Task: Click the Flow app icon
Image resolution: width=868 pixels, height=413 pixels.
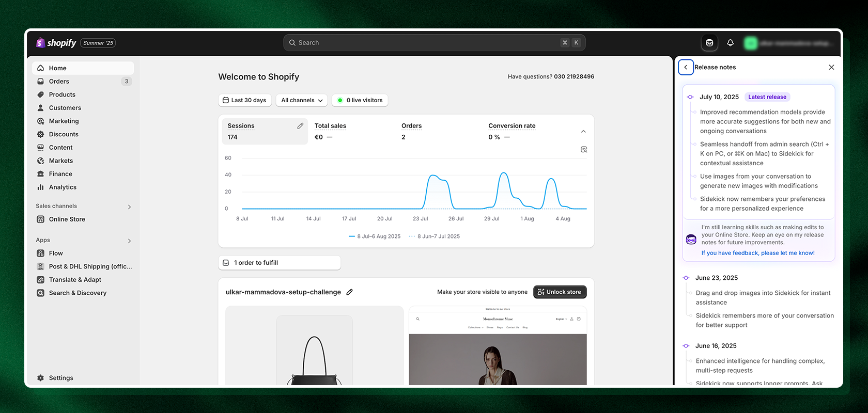Action: pos(40,253)
